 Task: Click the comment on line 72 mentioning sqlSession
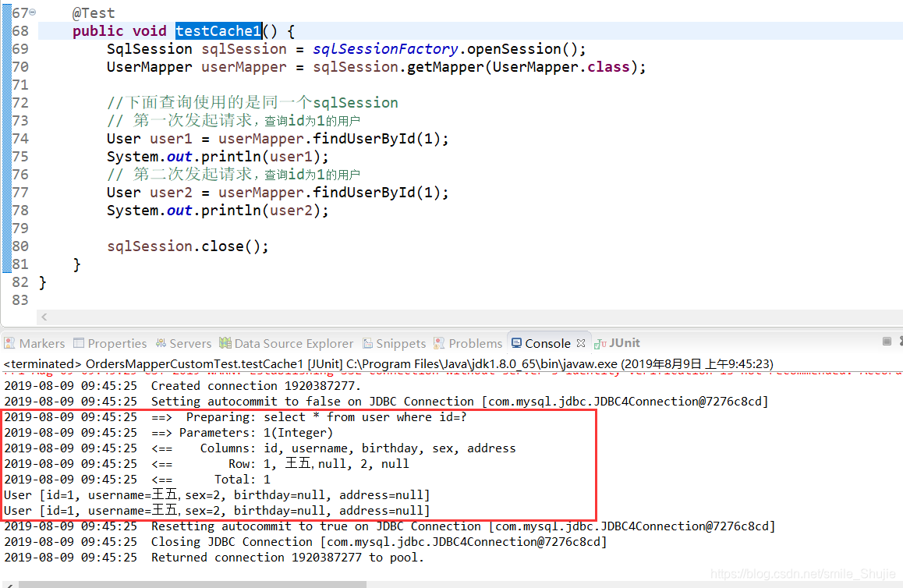[x=252, y=102]
